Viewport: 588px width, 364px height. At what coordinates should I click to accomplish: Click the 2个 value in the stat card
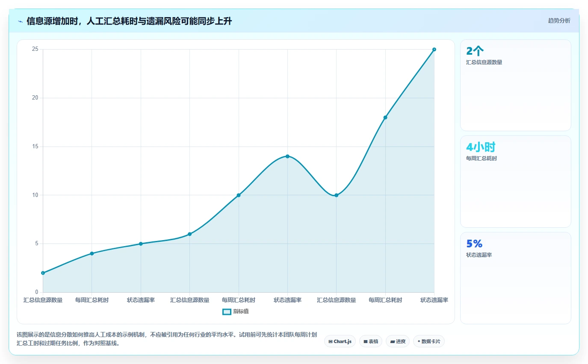coord(475,51)
